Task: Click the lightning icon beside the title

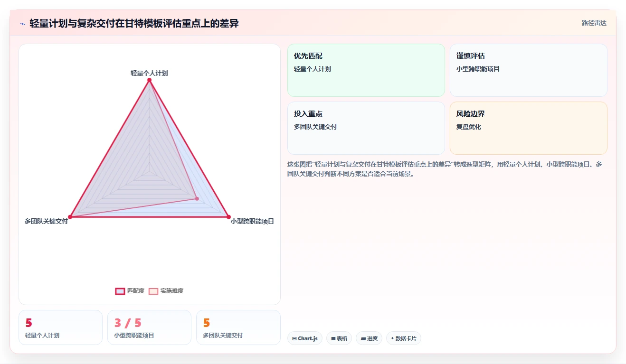Action: tap(22, 23)
